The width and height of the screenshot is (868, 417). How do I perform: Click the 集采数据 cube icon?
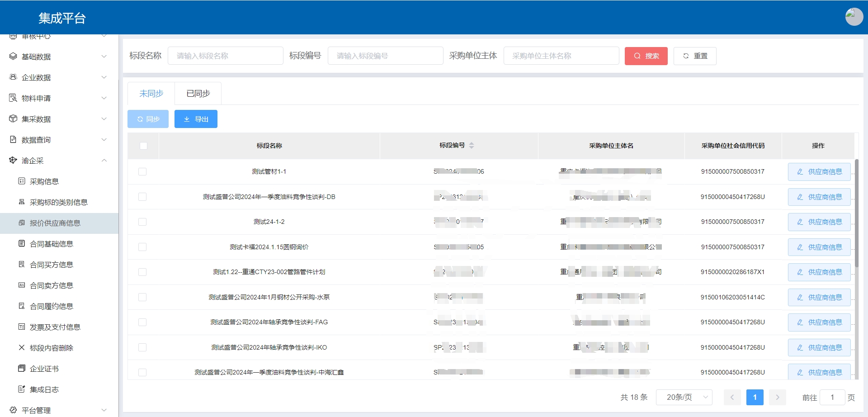pos(13,119)
